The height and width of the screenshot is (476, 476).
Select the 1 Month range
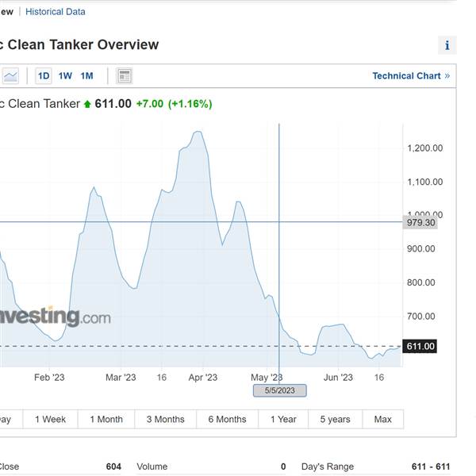pos(106,419)
